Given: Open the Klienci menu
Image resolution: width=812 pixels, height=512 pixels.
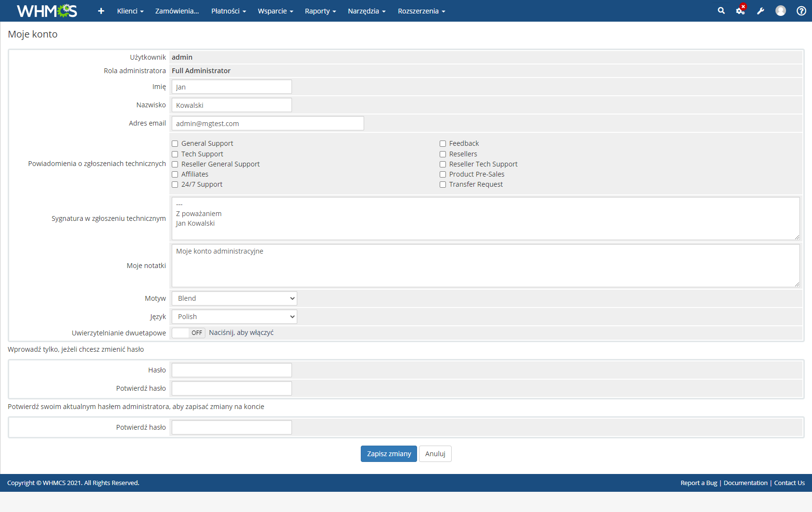Looking at the screenshot, I should [x=129, y=11].
